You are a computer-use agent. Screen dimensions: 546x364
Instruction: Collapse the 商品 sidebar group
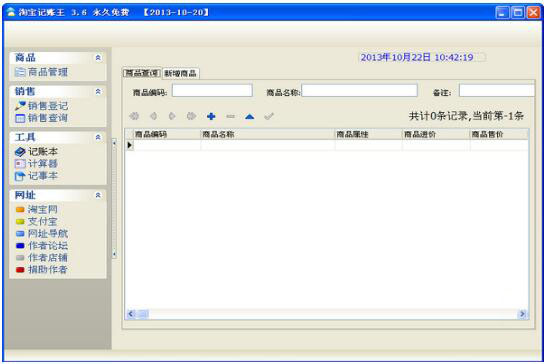click(x=98, y=58)
